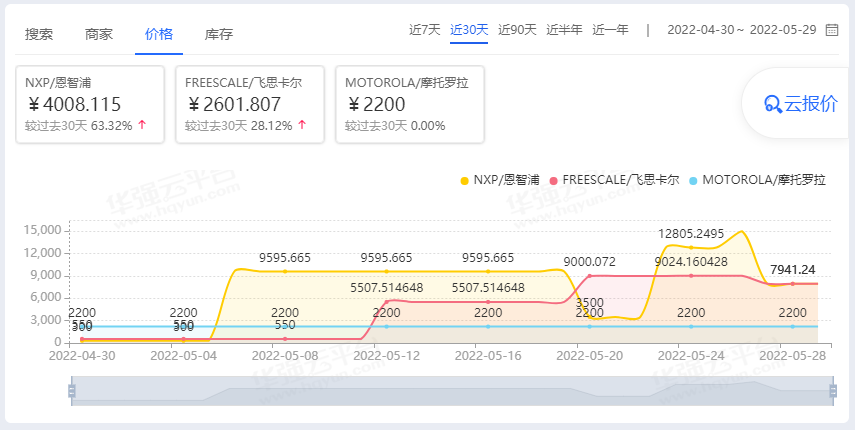855x430 pixels.
Task: Grab the right zoom slider handle
Action: (833, 391)
